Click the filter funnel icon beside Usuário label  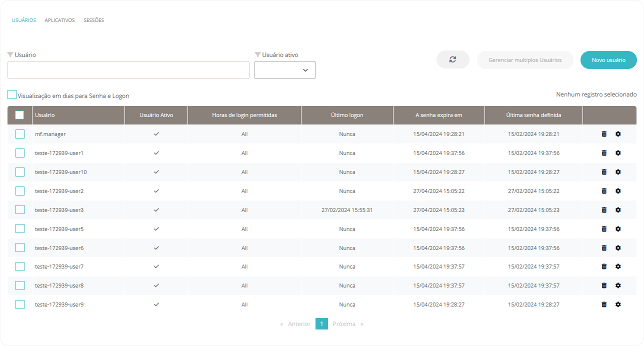click(x=10, y=54)
